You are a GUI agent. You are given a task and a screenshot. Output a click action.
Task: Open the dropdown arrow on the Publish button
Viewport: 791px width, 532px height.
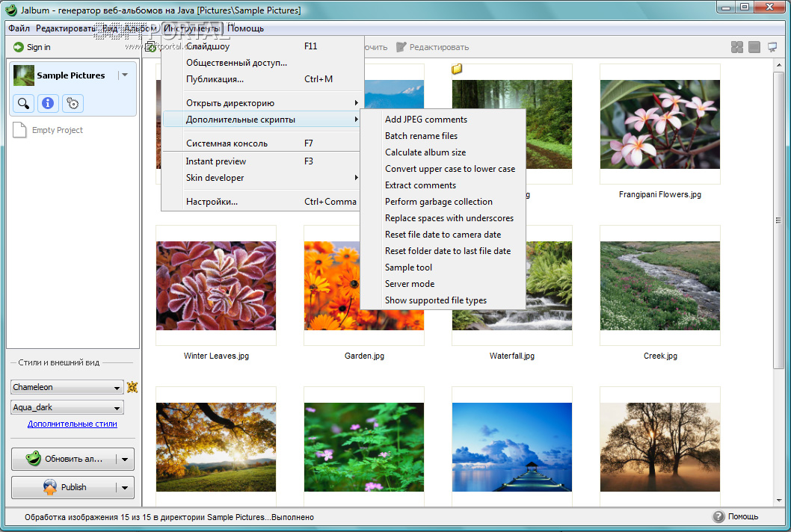click(x=125, y=487)
